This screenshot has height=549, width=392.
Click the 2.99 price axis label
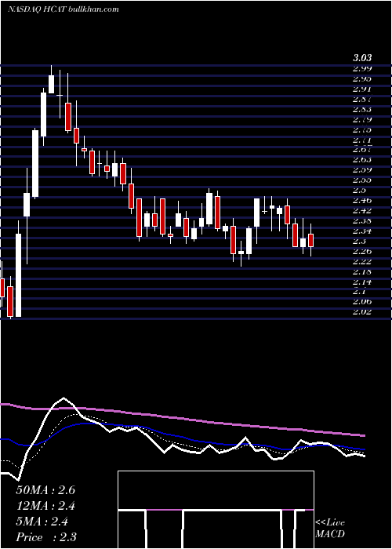362,68
